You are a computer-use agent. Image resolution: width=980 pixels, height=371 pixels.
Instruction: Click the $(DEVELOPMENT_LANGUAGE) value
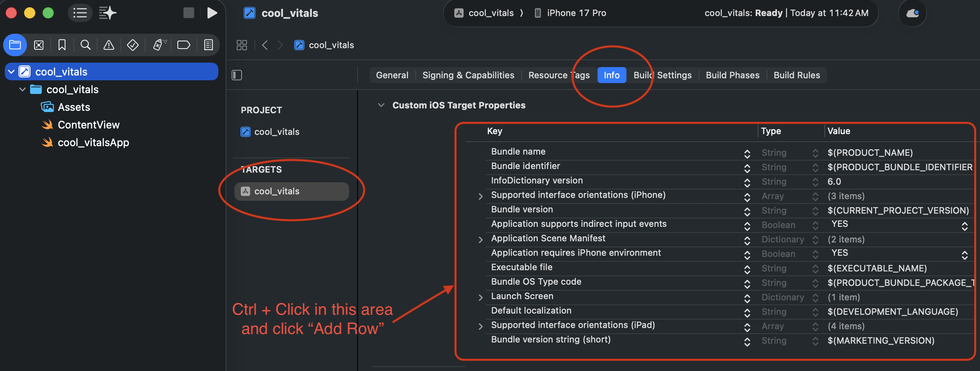[893, 312]
